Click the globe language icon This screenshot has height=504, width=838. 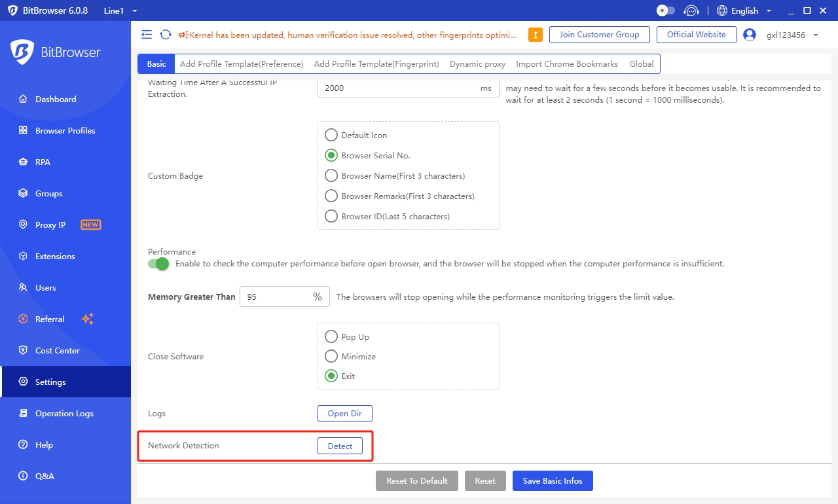722,10
